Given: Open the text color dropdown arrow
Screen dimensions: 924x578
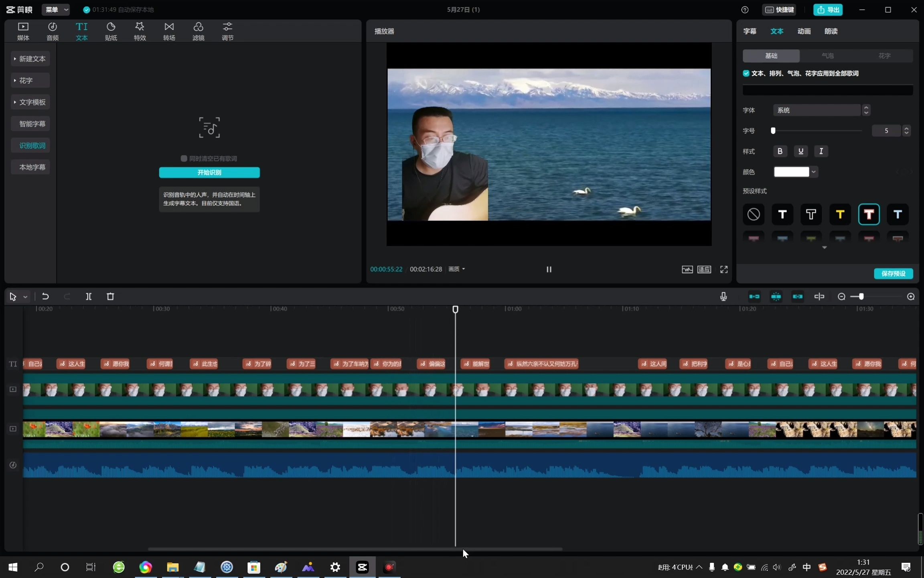Looking at the screenshot, I should [x=813, y=172].
